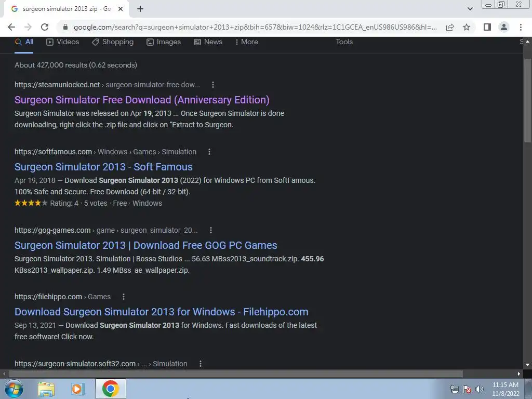
Task: Open options for the filehippo.com result
Action: (124, 297)
